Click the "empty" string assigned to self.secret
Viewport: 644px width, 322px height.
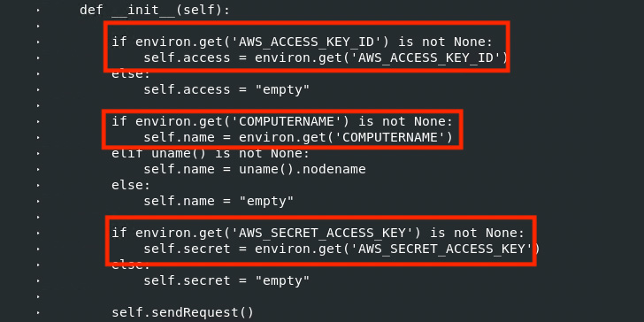pos(282,281)
